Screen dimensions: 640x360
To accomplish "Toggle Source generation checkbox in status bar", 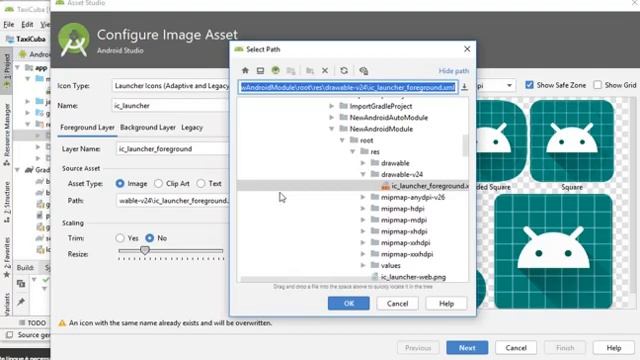I will pyautogui.click(x=9, y=335).
